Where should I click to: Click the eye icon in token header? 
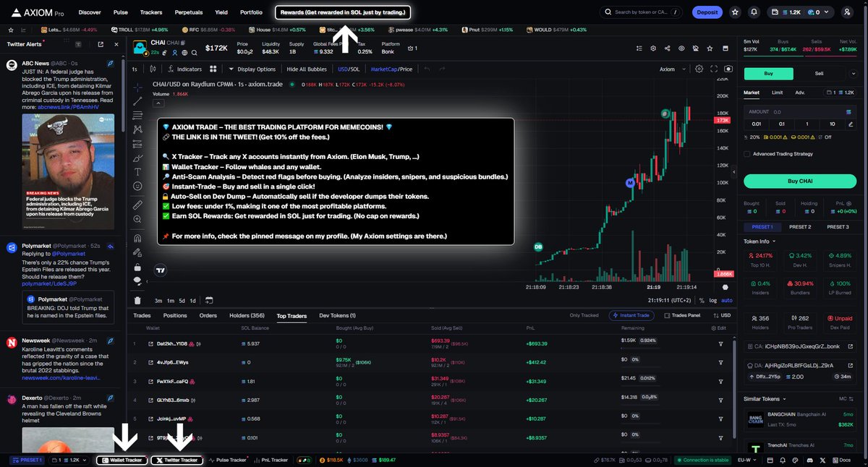click(681, 48)
